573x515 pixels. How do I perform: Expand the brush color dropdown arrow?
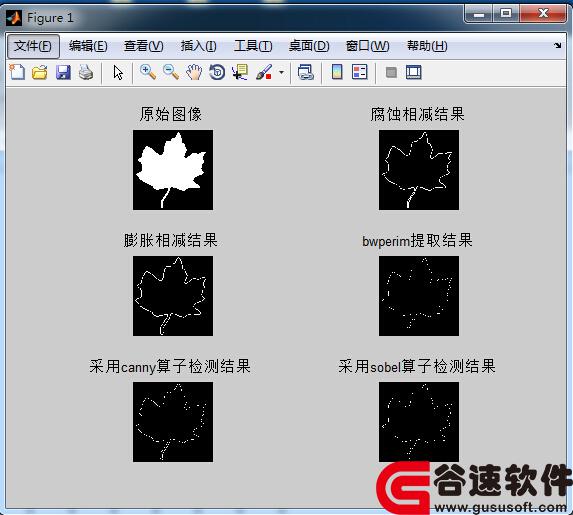pos(281,72)
